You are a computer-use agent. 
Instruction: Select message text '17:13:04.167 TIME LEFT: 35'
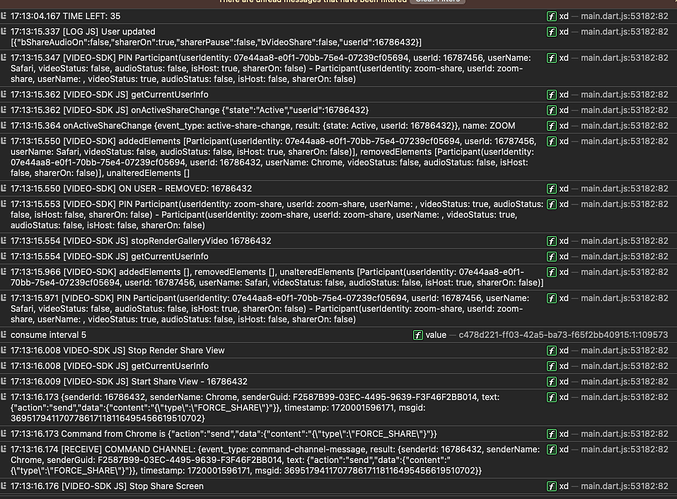pyautogui.click(x=66, y=16)
